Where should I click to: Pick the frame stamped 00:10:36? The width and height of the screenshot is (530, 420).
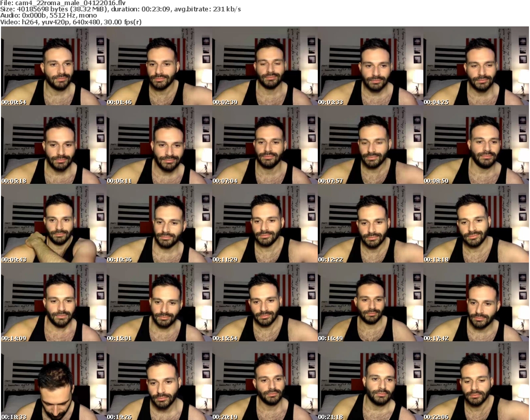click(159, 224)
